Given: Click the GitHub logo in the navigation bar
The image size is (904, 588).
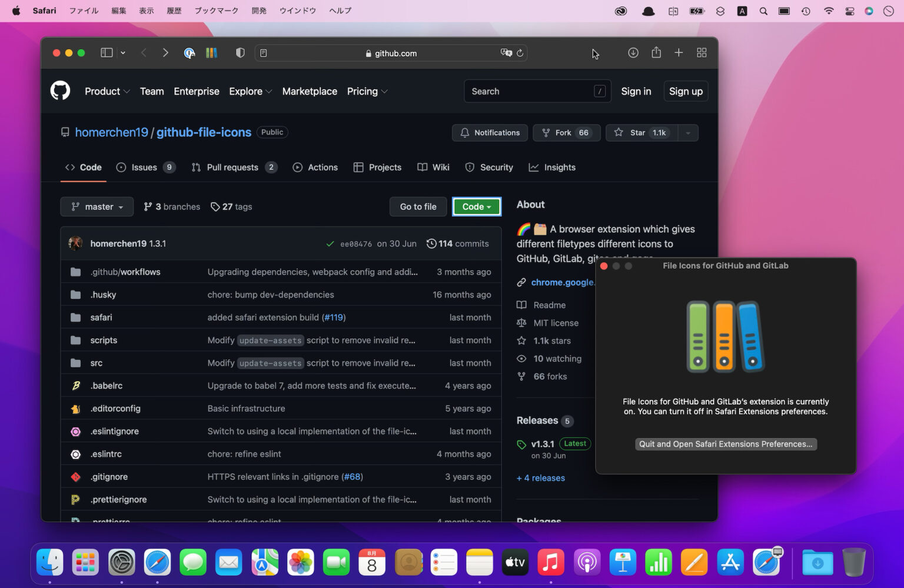Looking at the screenshot, I should pyautogui.click(x=60, y=91).
